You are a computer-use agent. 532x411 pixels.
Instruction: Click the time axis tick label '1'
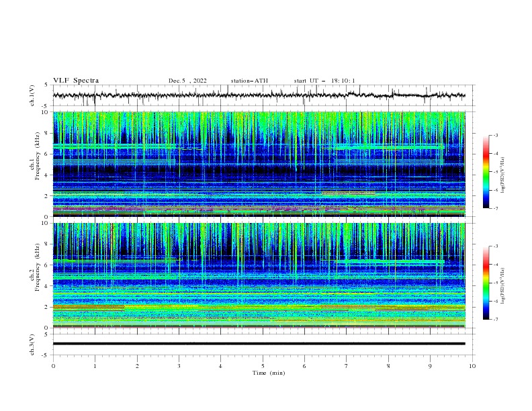[95, 366]
